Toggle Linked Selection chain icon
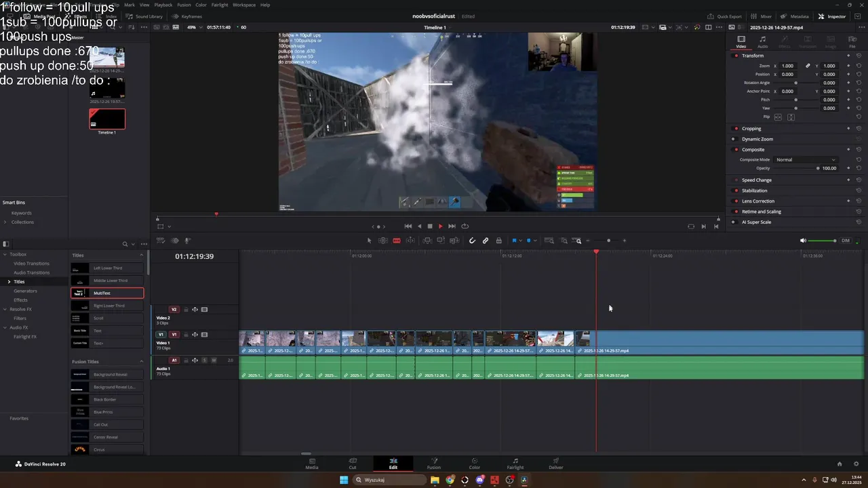This screenshot has width=868, height=488. (x=486, y=241)
